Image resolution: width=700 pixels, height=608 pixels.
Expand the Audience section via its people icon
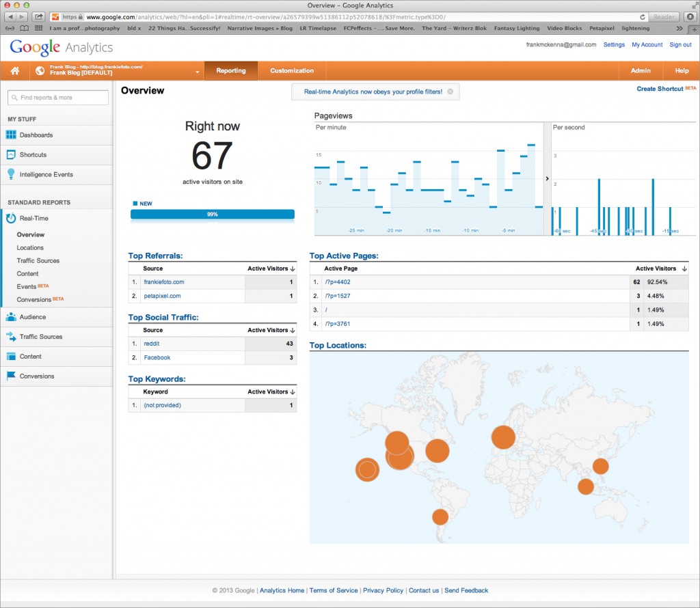click(x=11, y=317)
